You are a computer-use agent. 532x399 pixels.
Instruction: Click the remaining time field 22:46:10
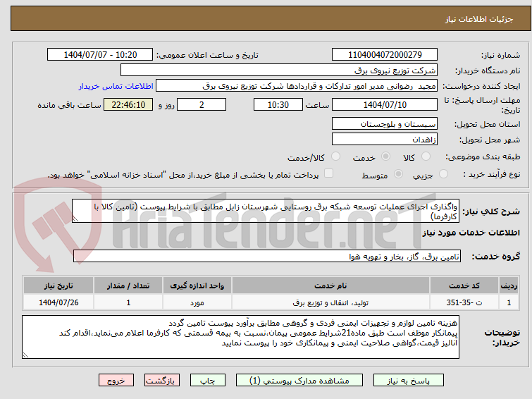click(128, 104)
